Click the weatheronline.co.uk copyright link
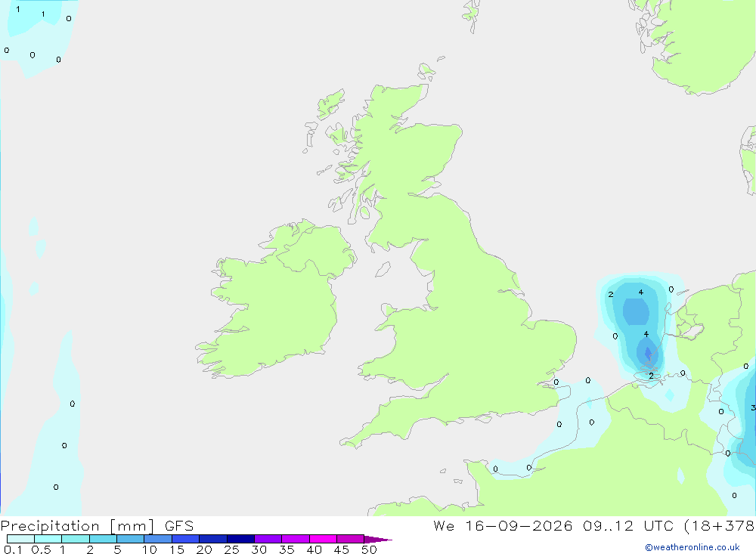 pyautogui.click(x=692, y=547)
